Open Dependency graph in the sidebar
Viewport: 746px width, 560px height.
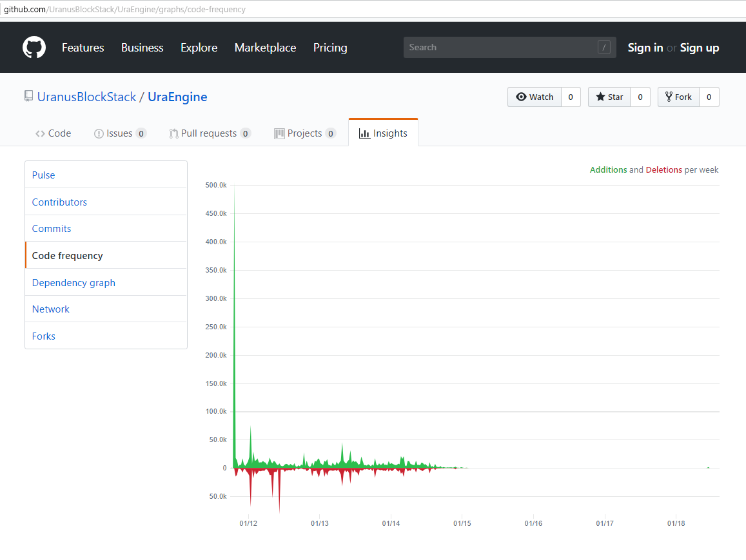(106, 282)
